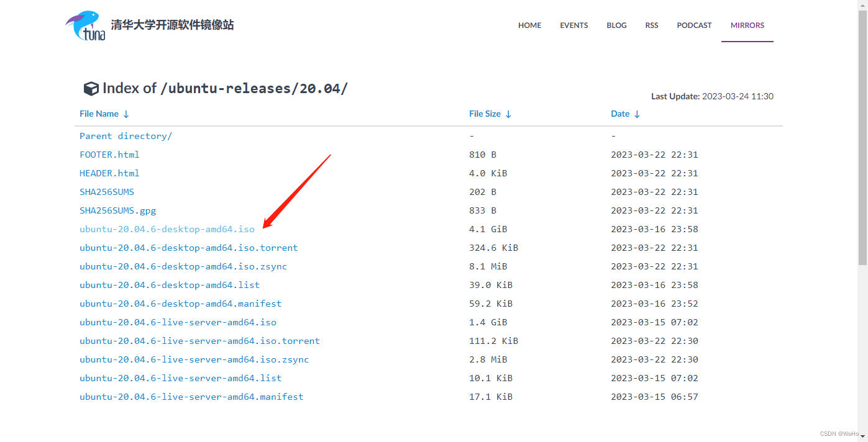Open the RSS menu item

click(x=652, y=25)
